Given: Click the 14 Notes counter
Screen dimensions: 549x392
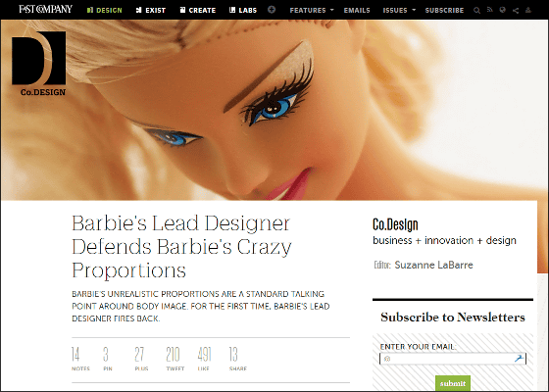Looking at the screenshot, I should click(80, 359).
